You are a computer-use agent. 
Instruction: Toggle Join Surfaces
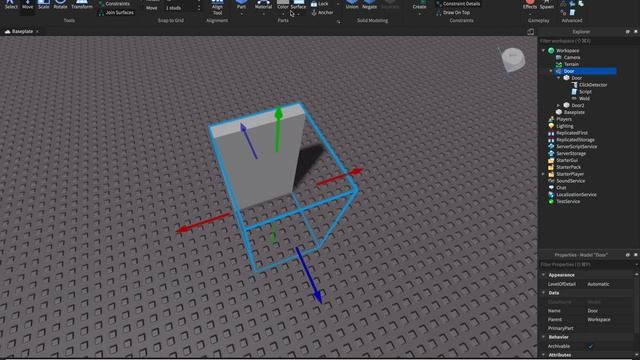click(x=116, y=13)
